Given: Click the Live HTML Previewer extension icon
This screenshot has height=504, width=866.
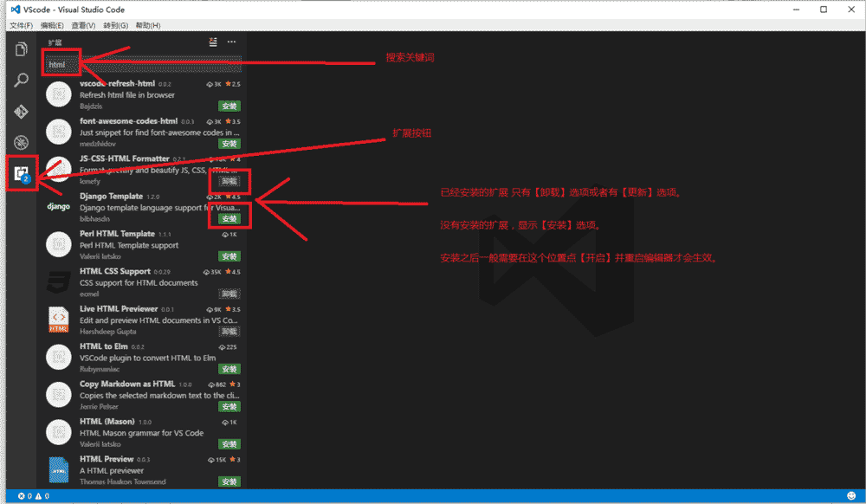Looking at the screenshot, I should coord(57,319).
